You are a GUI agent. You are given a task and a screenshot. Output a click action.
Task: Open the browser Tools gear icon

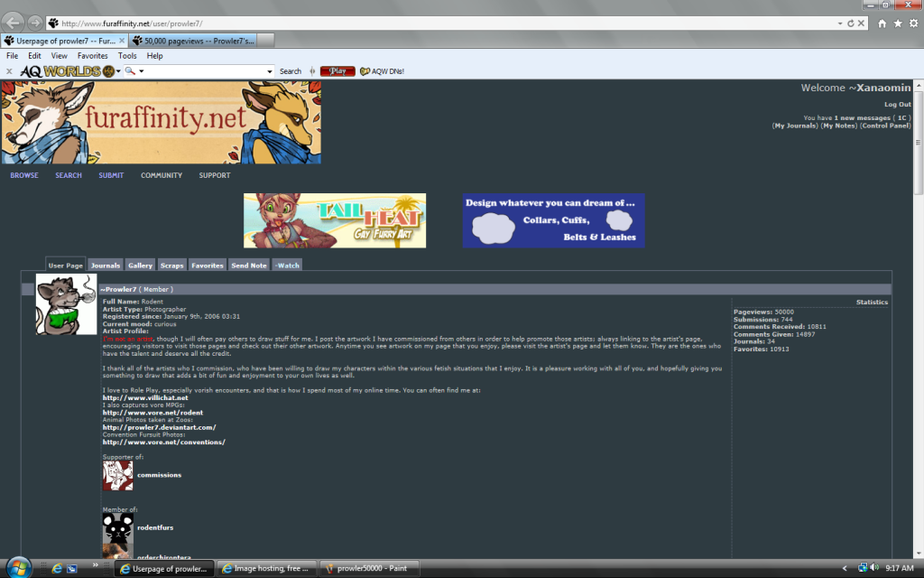913,23
